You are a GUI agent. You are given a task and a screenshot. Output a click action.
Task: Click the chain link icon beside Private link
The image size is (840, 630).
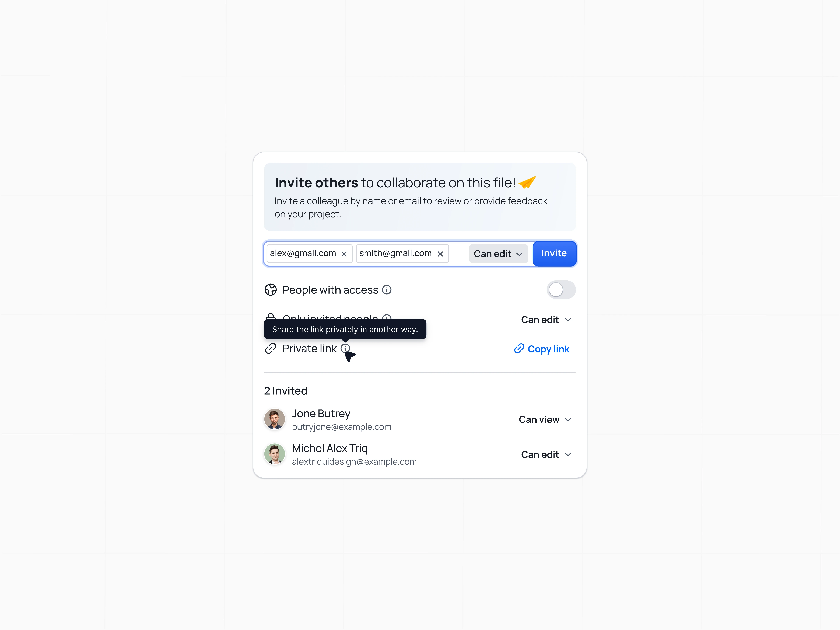[270, 348]
